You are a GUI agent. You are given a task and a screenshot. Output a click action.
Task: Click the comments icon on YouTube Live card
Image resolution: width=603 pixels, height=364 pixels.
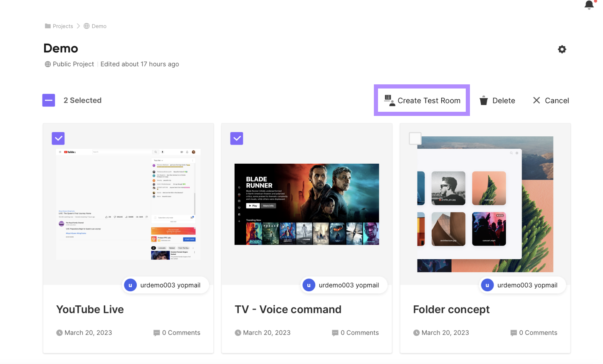(x=157, y=333)
